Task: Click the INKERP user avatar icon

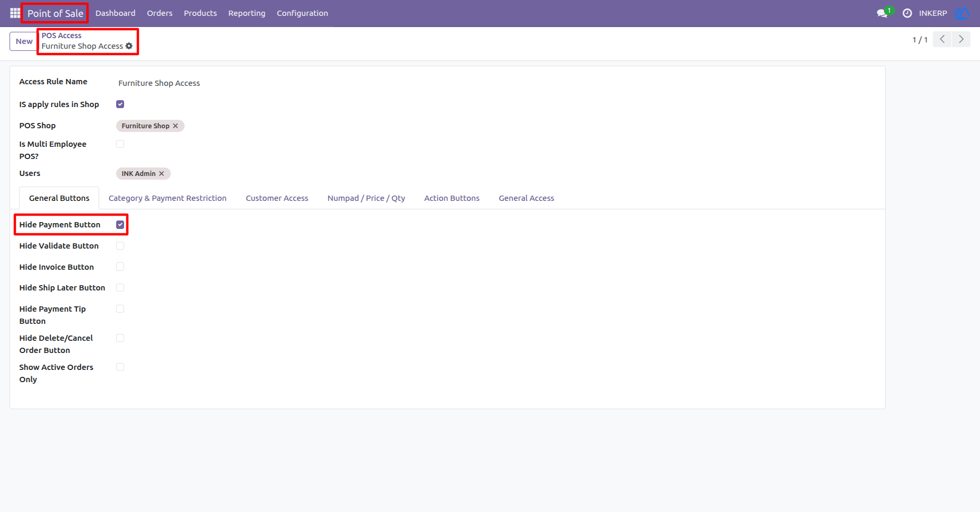Action: click(x=962, y=13)
